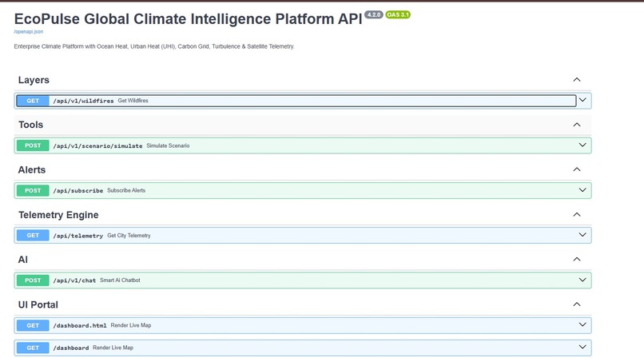Click the OAS 3.1 badge
The height and width of the screenshot is (358, 644).
coord(398,14)
